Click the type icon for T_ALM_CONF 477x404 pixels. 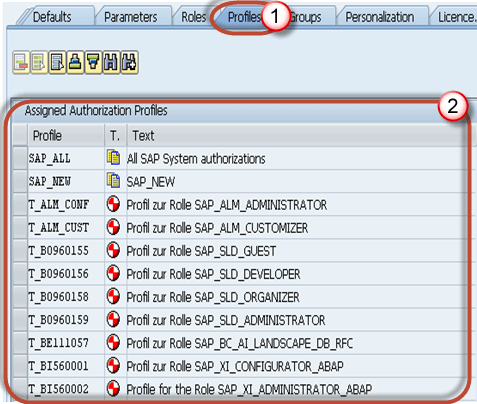[113, 204]
